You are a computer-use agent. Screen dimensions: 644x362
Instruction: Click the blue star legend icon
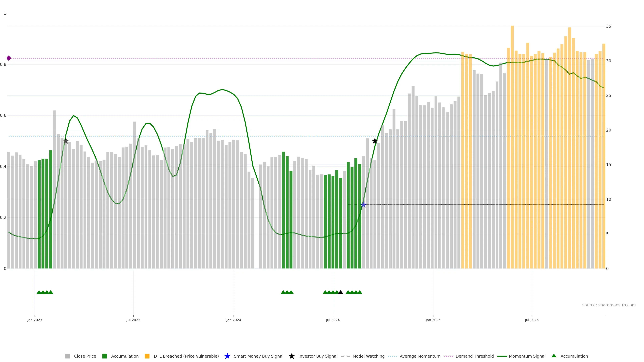(x=227, y=356)
